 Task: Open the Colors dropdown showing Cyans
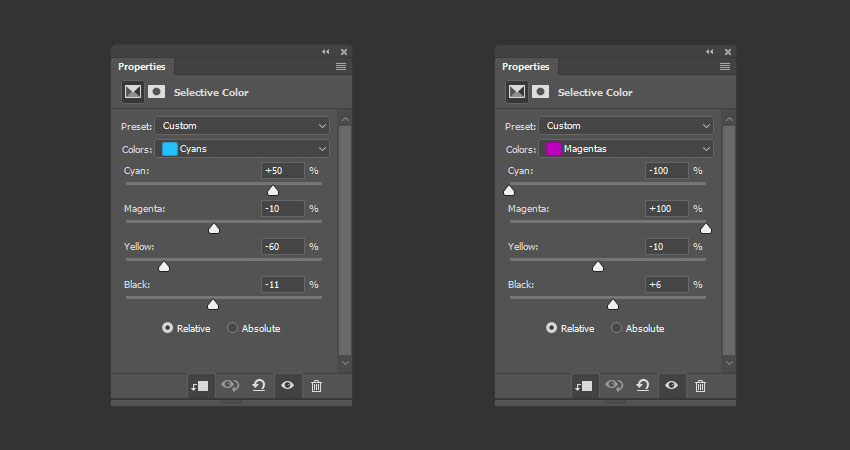click(x=242, y=149)
